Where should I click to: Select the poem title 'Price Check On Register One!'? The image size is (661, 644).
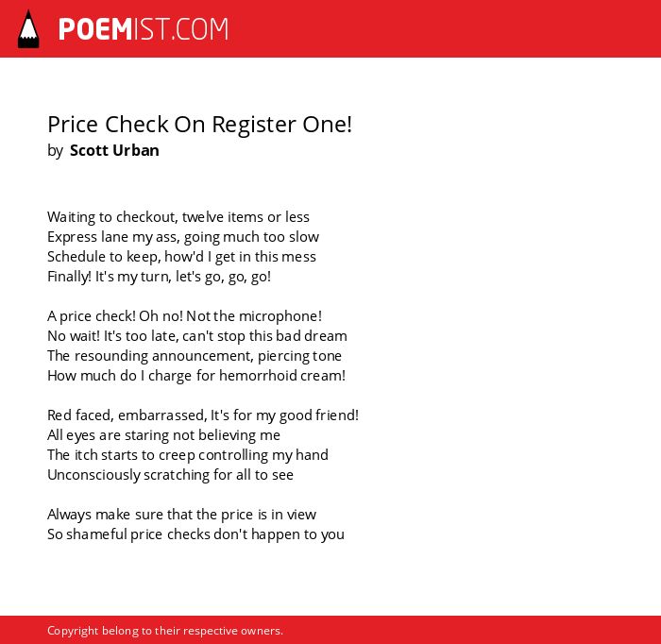(199, 125)
